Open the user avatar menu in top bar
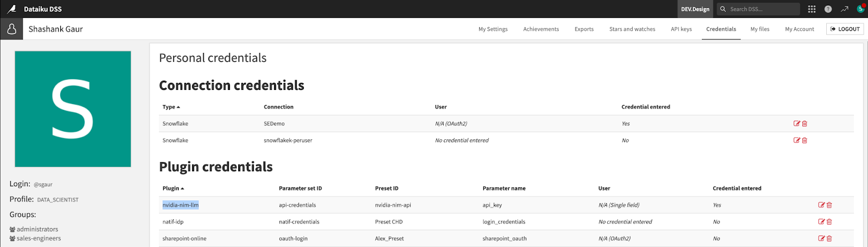This screenshot has height=247, width=868. (x=860, y=9)
